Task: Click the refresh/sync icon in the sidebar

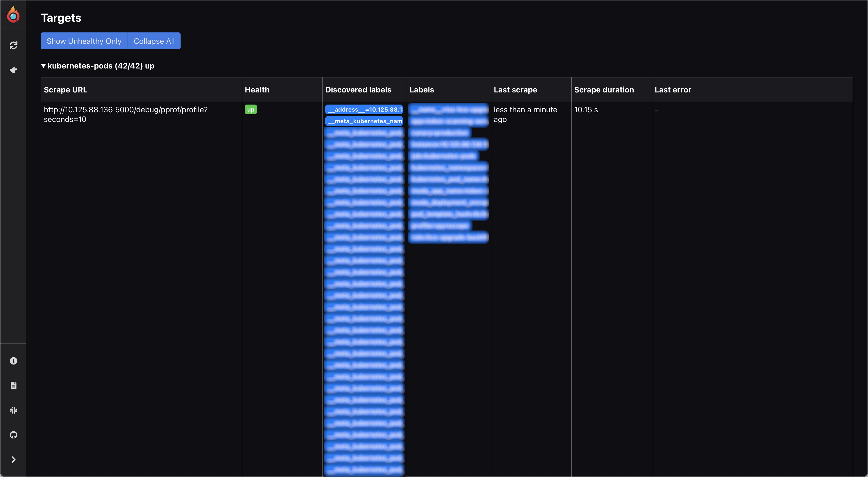Action: pos(14,45)
